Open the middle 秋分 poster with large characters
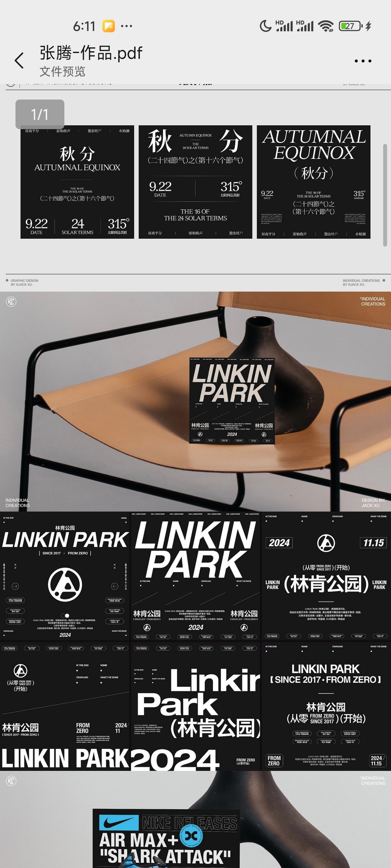The image size is (391, 868). tap(195, 182)
